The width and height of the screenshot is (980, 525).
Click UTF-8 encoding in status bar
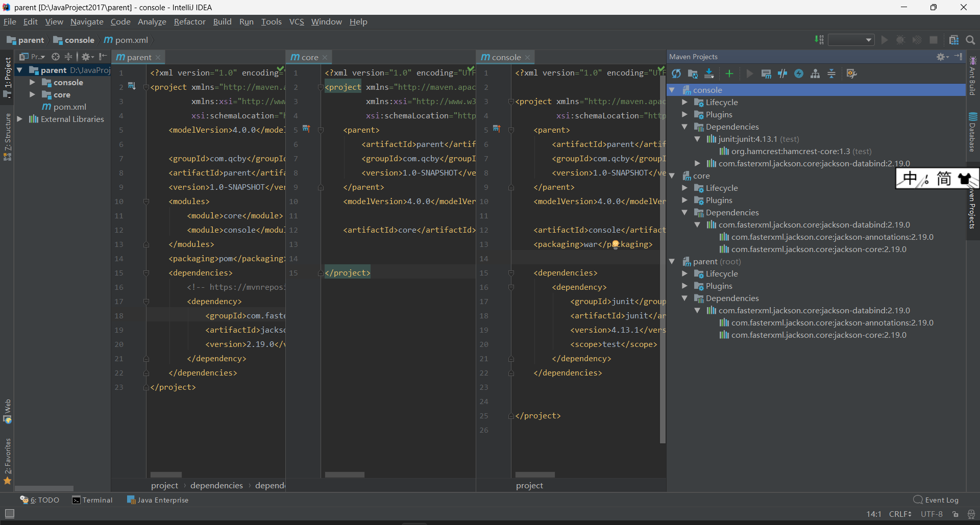932,514
